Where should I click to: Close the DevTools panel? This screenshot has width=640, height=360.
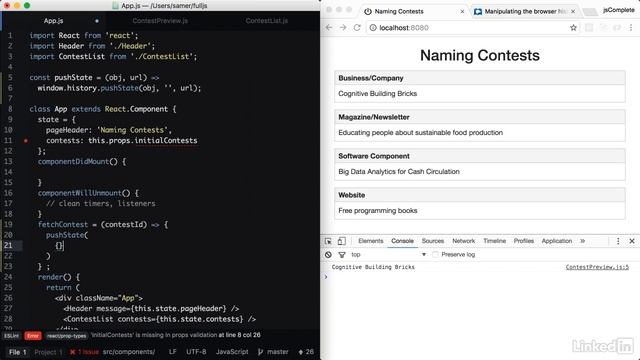click(632, 241)
